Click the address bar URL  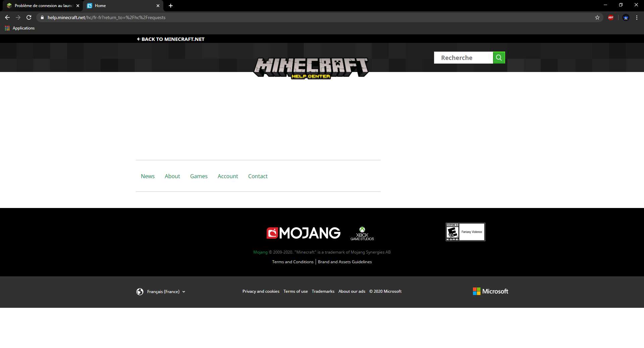click(x=106, y=17)
